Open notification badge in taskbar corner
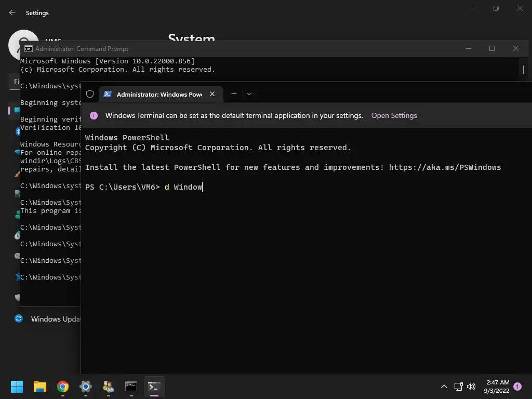 click(x=517, y=387)
